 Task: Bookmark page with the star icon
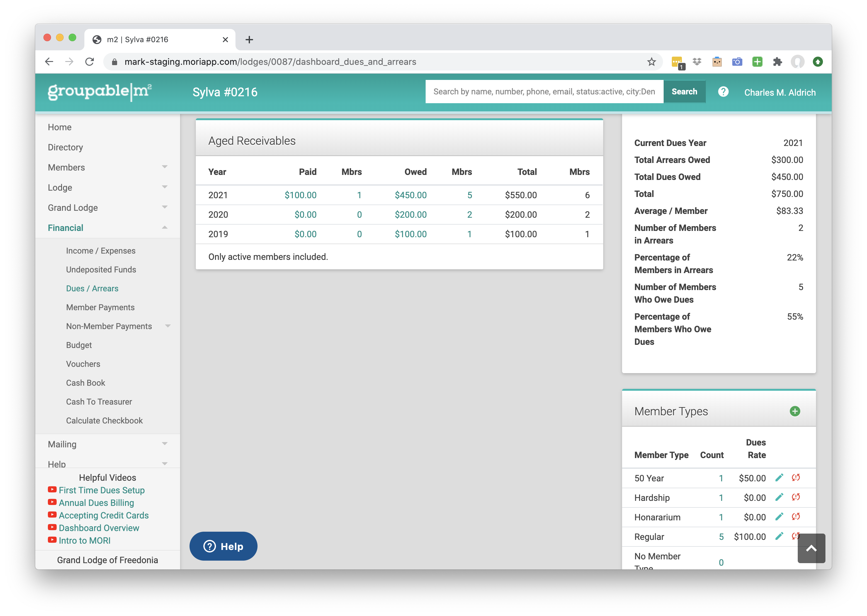tap(651, 62)
